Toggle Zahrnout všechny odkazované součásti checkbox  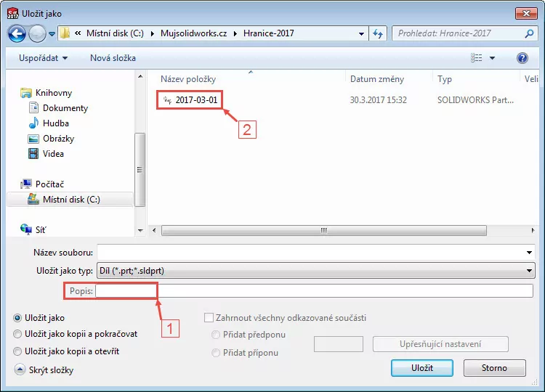point(209,318)
